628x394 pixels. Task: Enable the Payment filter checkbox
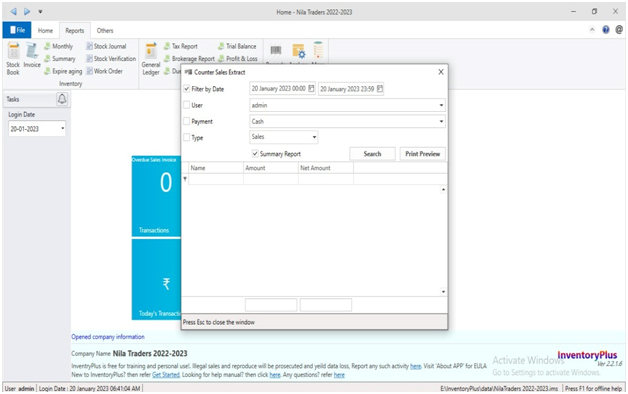[187, 121]
